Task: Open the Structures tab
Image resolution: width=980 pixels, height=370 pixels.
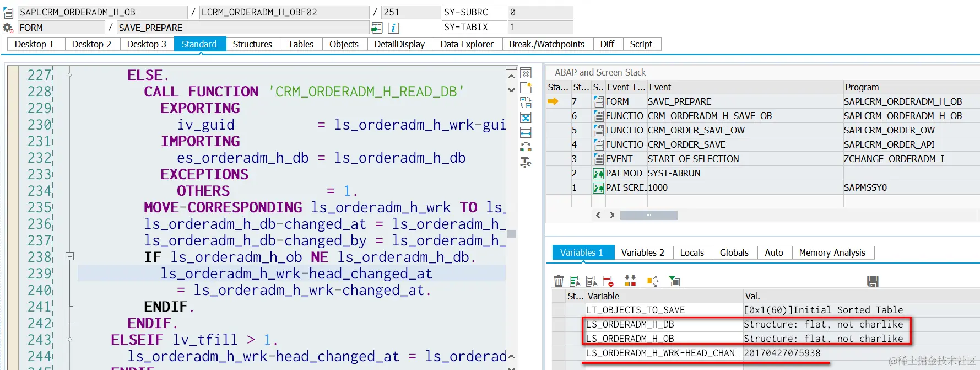Action: 252,44
